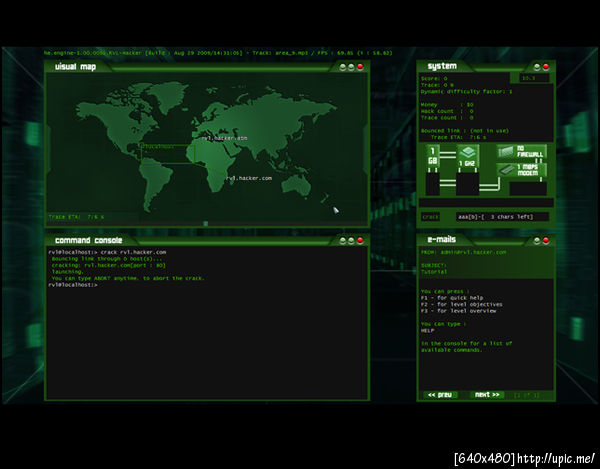Click the last rvl@localhost prompt line in console
The height and width of the screenshot is (469, 600).
click(x=73, y=285)
